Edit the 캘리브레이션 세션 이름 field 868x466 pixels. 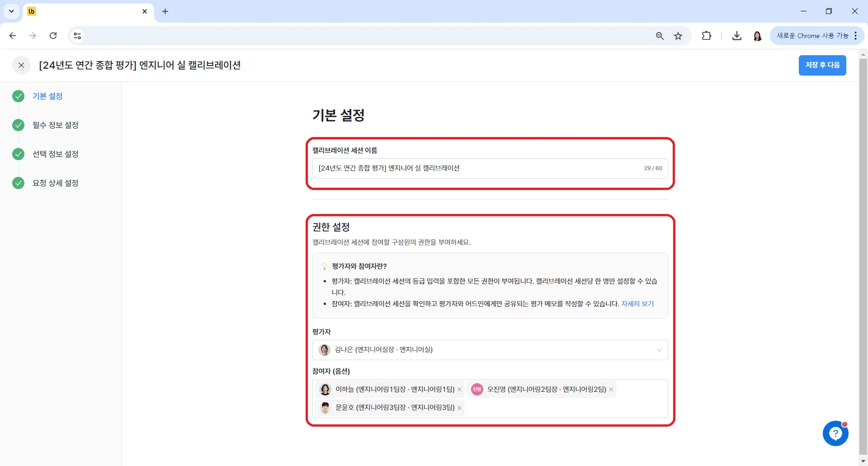click(490, 168)
